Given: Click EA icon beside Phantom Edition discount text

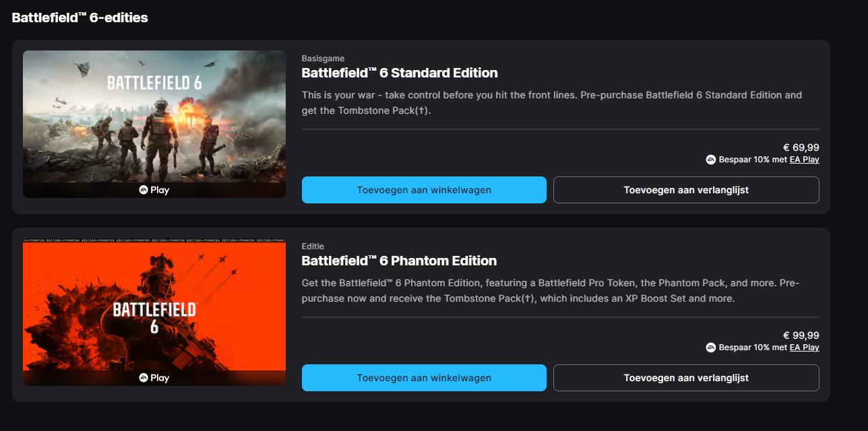Looking at the screenshot, I should 710,347.
